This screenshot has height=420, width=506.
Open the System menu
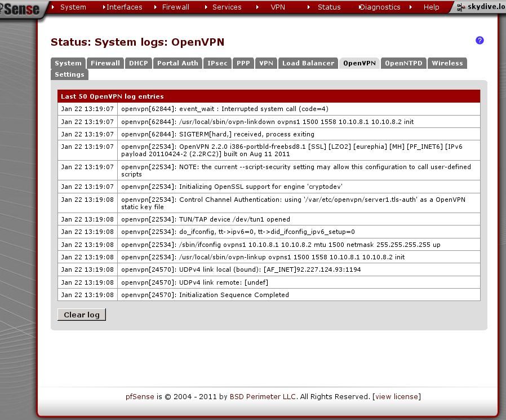pos(73,7)
